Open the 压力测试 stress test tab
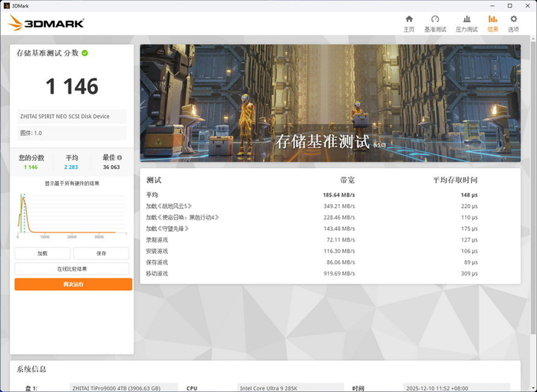The image size is (537, 392). (466, 24)
